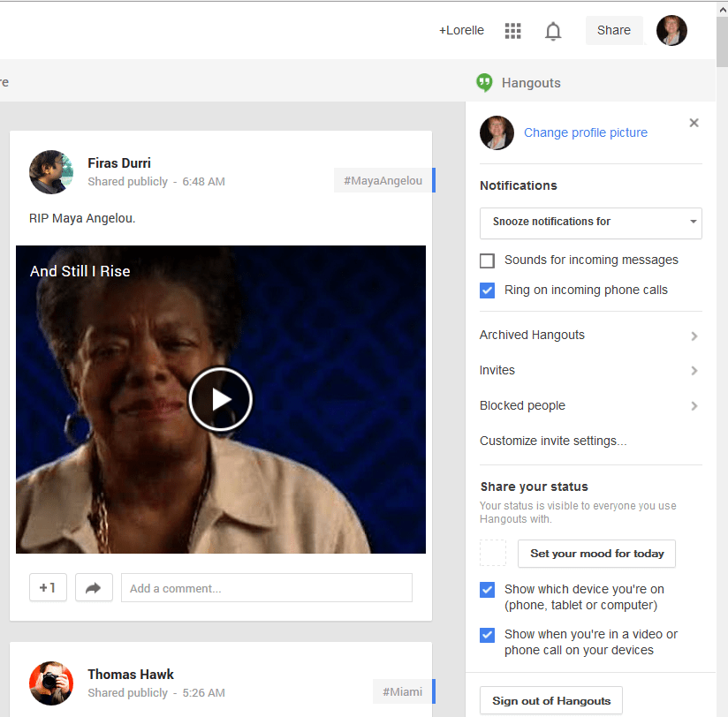
Task: Click Customize invite settings
Action: pyautogui.click(x=553, y=441)
